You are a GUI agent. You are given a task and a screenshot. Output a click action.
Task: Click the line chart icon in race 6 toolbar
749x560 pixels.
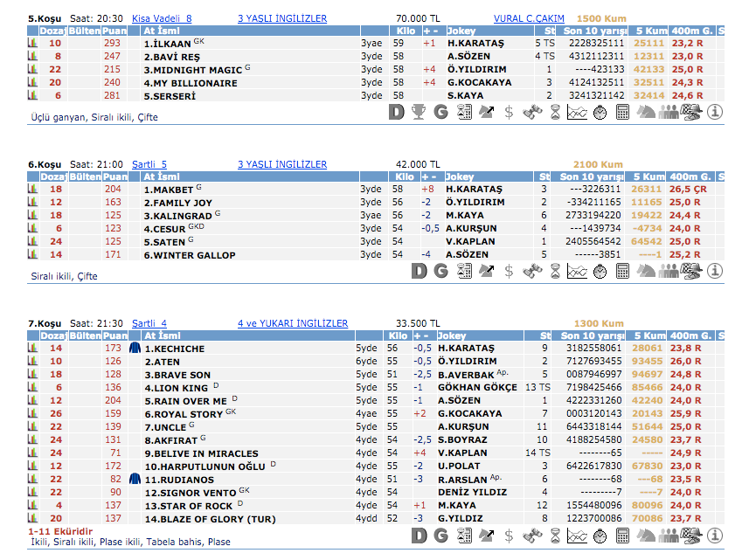tap(577, 271)
